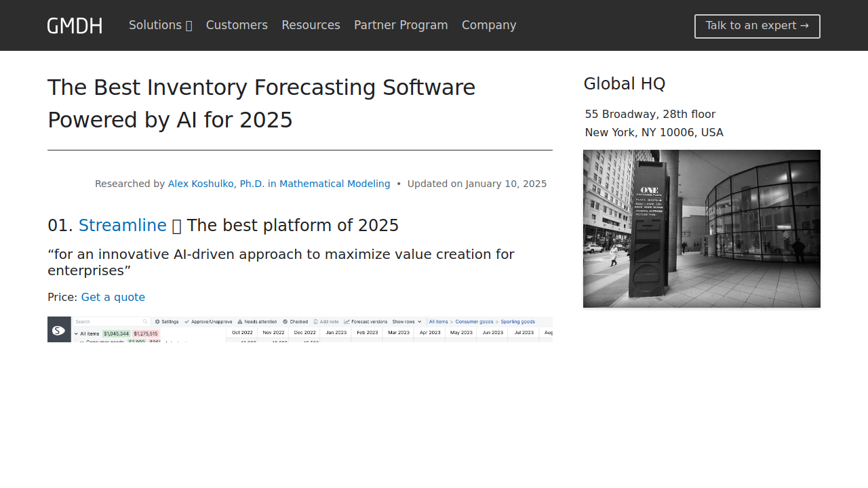Screen dimensions: 868x488
Task: Click the 'Price:' label
Action: coord(62,297)
